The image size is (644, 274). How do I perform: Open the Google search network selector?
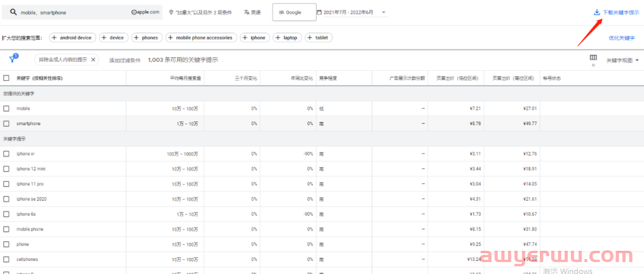point(294,13)
